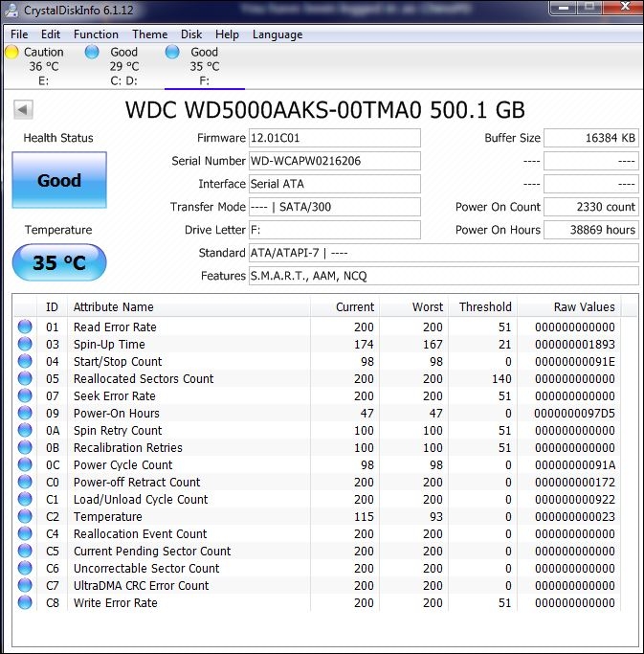Select the Read Error Rate attribute name
Viewport: 644px width, 654px height.
(x=115, y=327)
